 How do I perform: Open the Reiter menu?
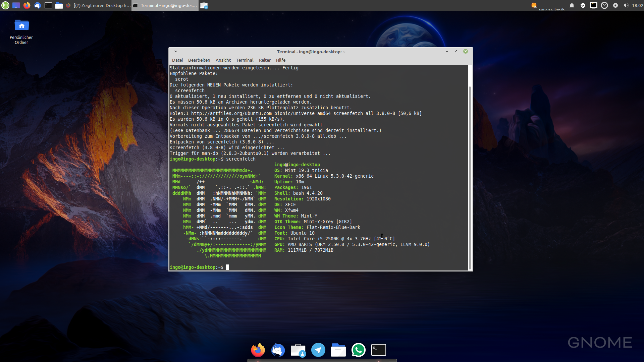[264, 60]
